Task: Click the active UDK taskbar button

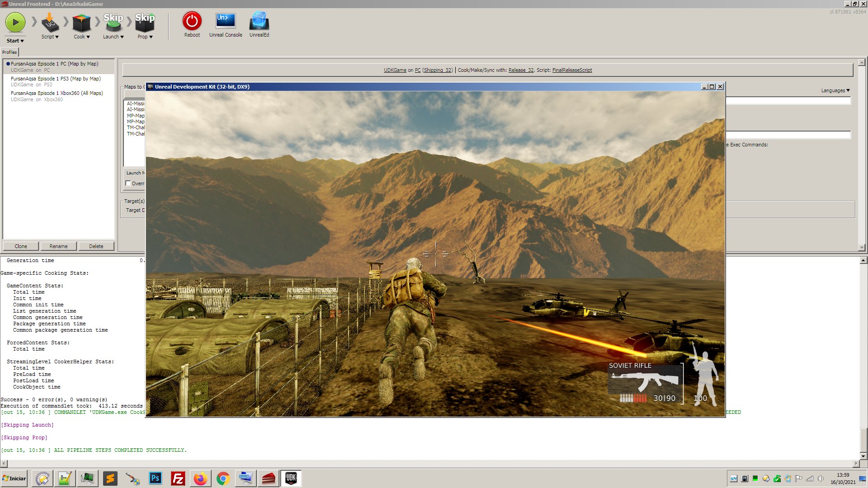Action: (x=291, y=479)
